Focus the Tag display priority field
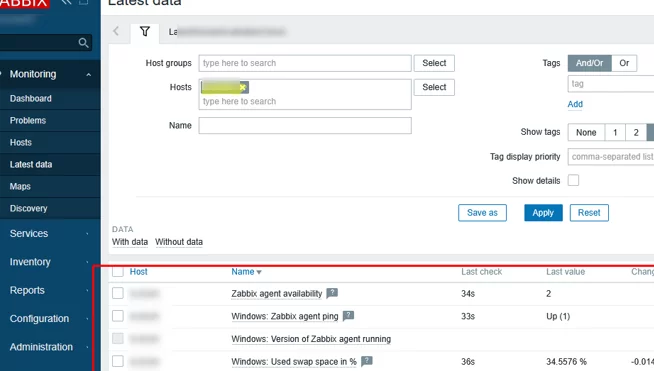The width and height of the screenshot is (654, 371). tap(611, 156)
